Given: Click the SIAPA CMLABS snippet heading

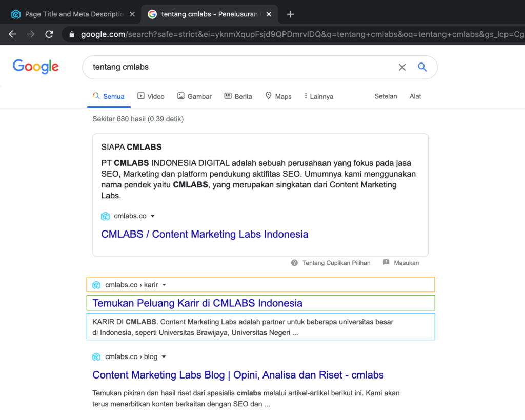Looking at the screenshot, I should pyautogui.click(x=131, y=147).
